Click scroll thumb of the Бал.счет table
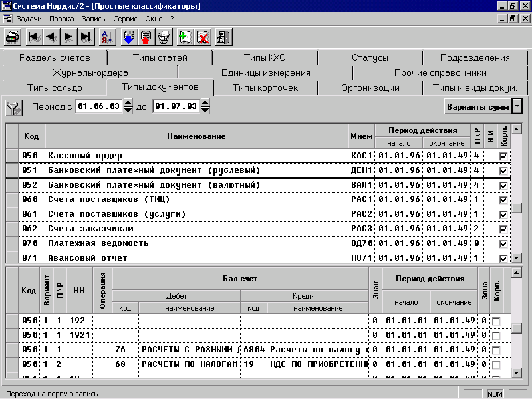This screenshot has height=399, width=532. (517, 328)
